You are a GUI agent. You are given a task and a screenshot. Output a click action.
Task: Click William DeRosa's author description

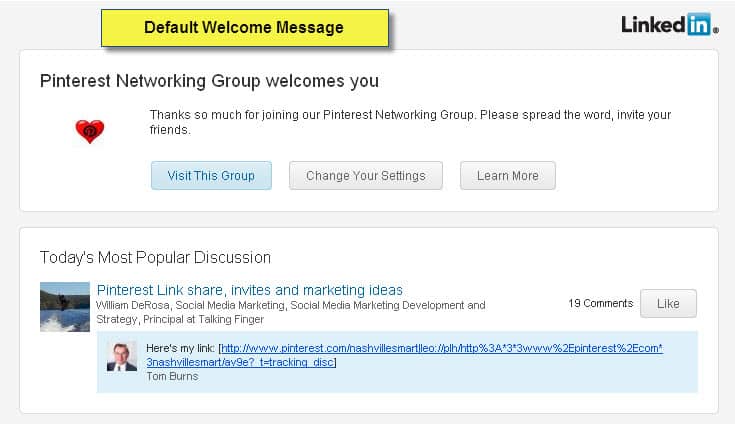pyautogui.click(x=291, y=312)
